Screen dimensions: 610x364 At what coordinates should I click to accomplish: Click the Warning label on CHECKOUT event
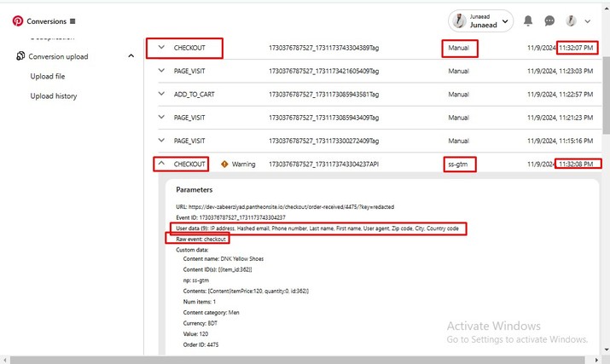(x=243, y=165)
